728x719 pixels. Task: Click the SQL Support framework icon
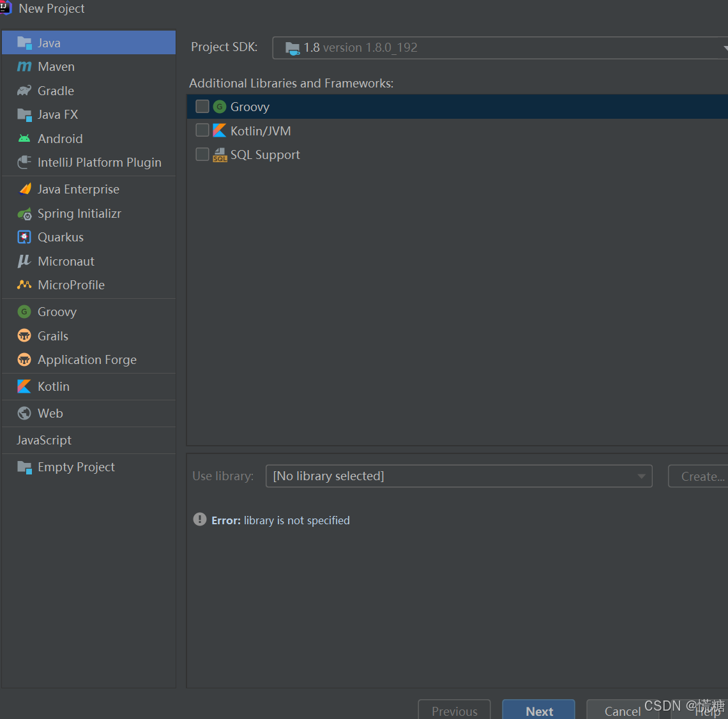220,155
